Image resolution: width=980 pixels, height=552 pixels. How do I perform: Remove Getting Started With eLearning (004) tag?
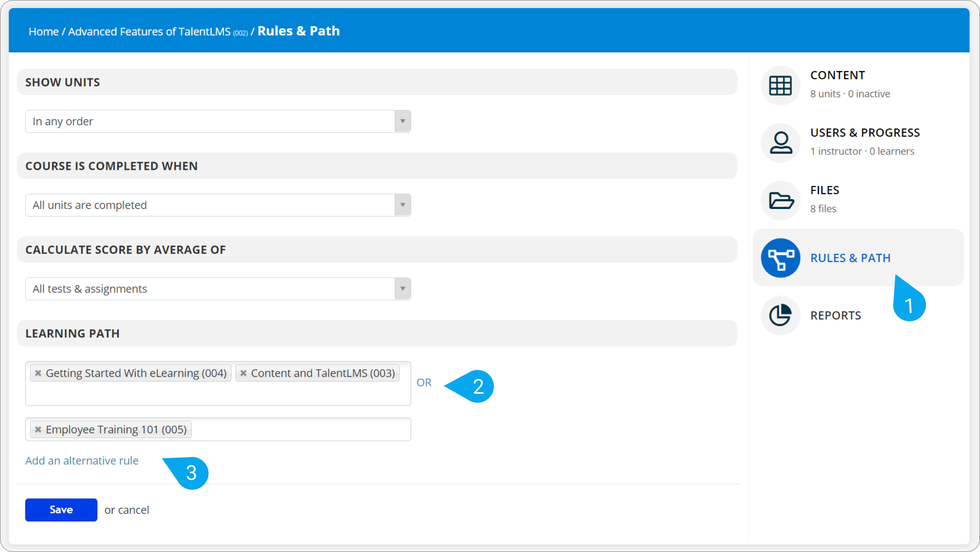click(x=38, y=373)
